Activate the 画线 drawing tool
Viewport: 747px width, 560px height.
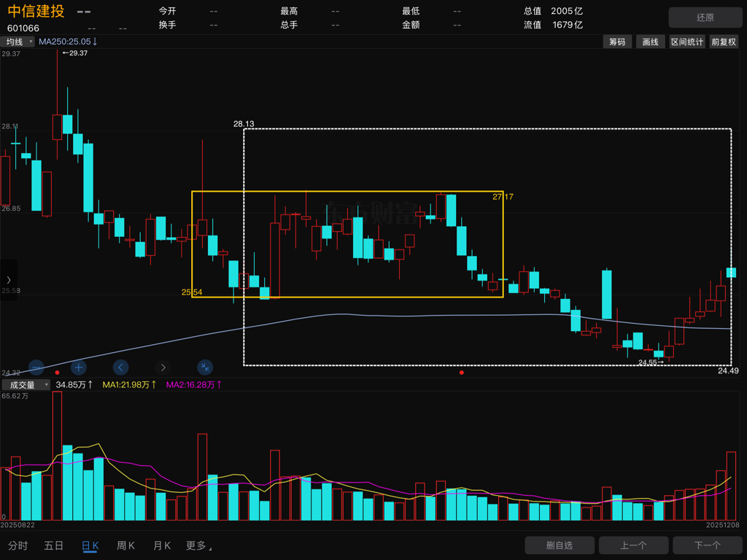click(x=650, y=42)
